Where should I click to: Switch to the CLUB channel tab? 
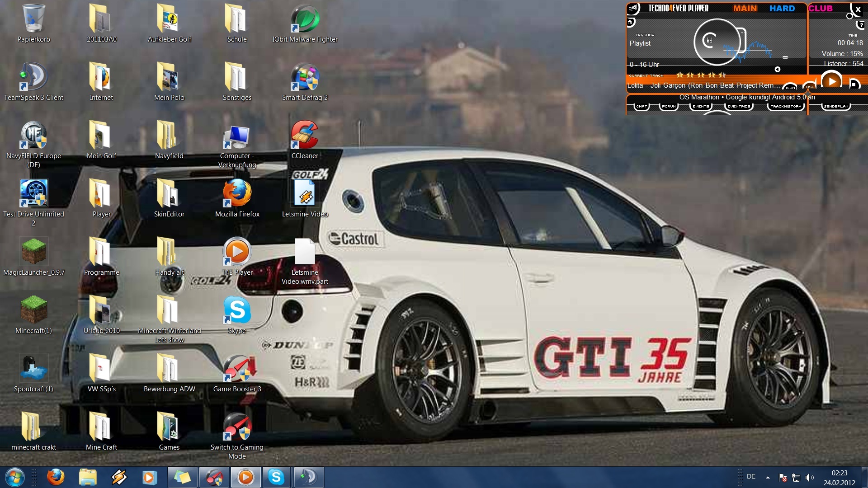pos(821,8)
